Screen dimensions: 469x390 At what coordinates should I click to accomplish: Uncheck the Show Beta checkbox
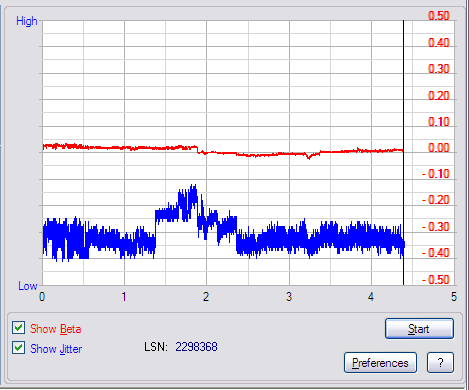click(x=18, y=328)
